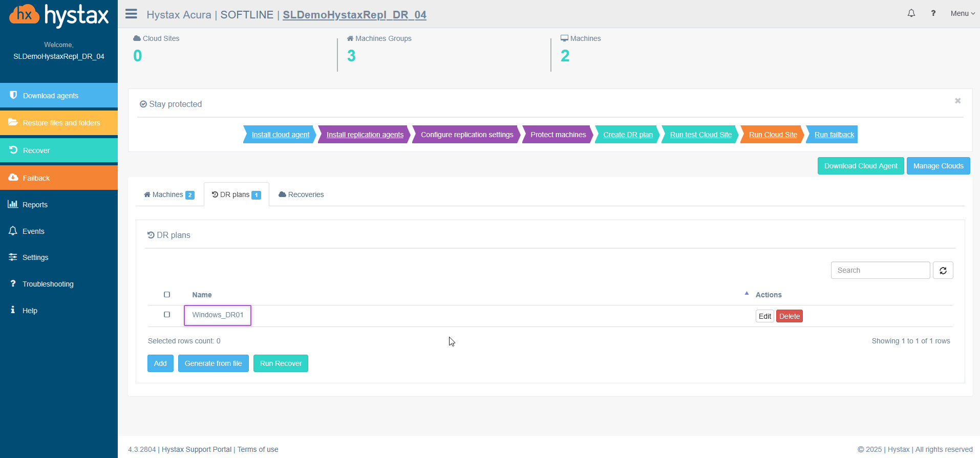Open the notifications bell icon
Screen dimensions: 980x458
tap(911, 13)
